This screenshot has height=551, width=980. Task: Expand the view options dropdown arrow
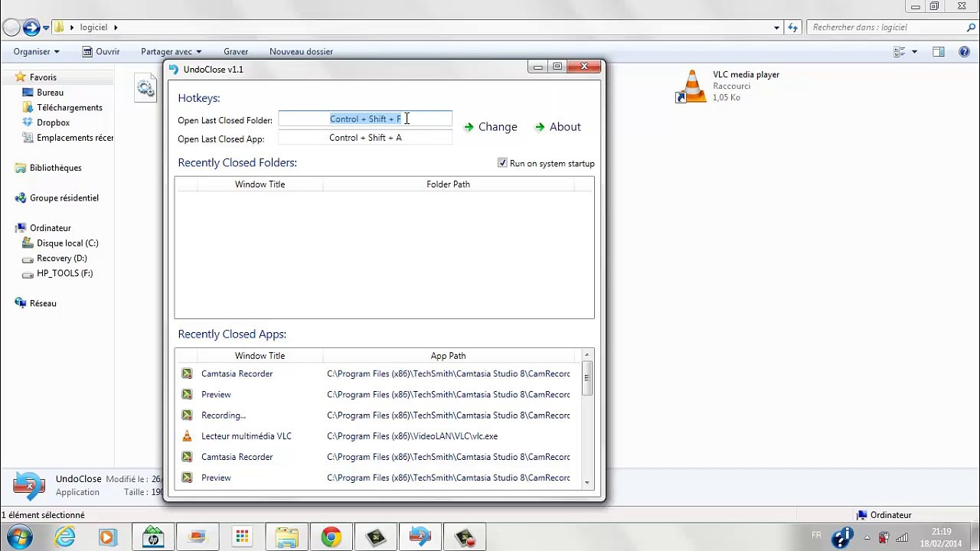(914, 51)
